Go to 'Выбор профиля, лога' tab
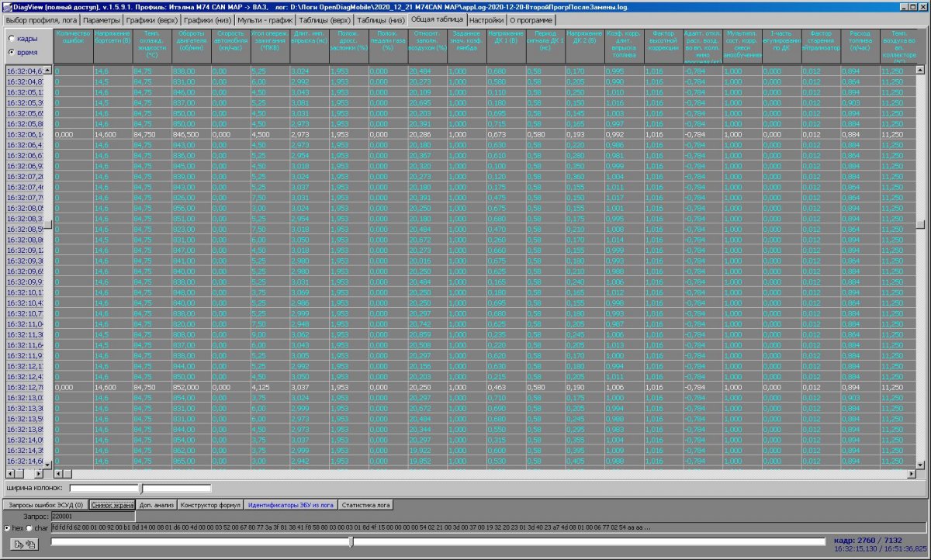This screenshot has width=931, height=560. coord(40,19)
